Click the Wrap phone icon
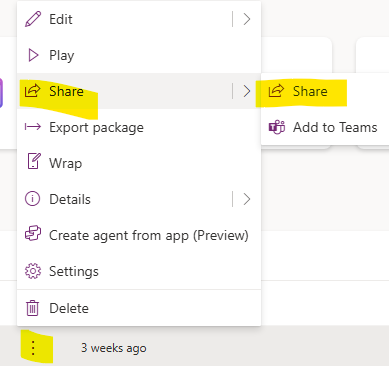This screenshot has width=389, height=366. click(x=34, y=161)
